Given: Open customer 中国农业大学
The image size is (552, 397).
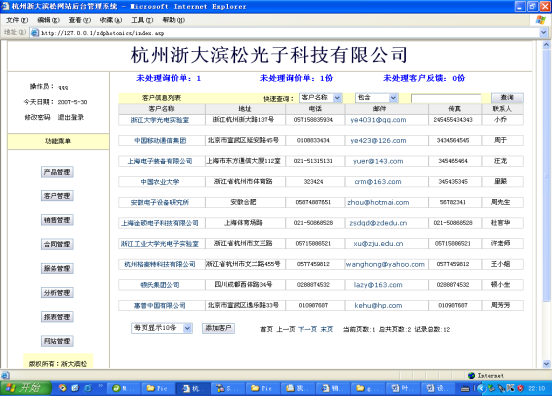Looking at the screenshot, I should pos(160,182).
